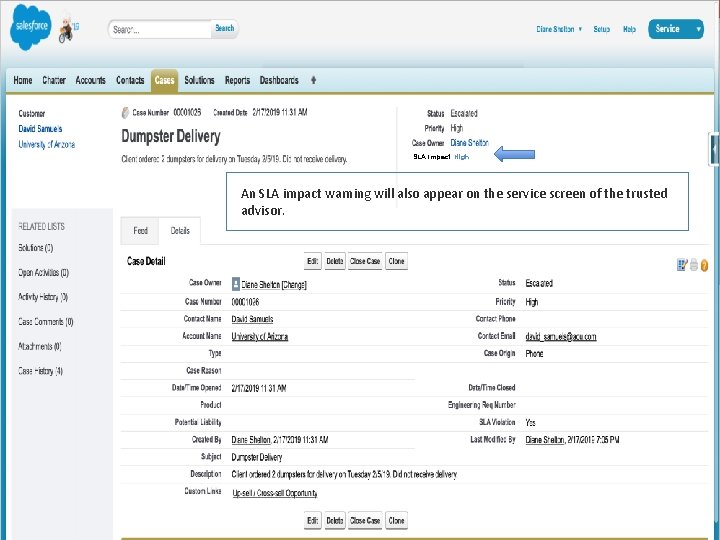
Task: Open the Service app menu dropdown arrow
Action: tap(698, 29)
